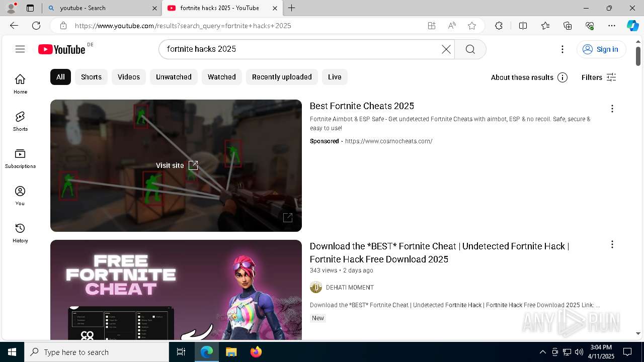This screenshot has height=362, width=644.
Task: Activate Read aloud in address bar
Action: coord(452,26)
